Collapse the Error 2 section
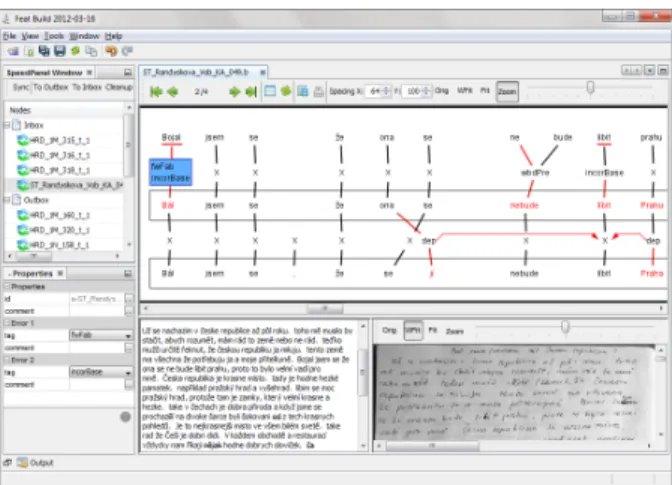The image size is (672, 485). 7,360
